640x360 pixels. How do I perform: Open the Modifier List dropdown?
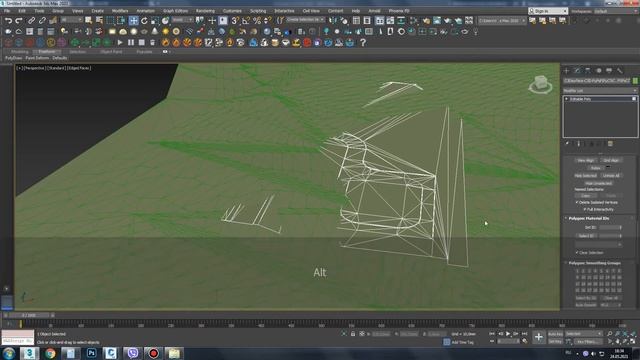[600, 91]
